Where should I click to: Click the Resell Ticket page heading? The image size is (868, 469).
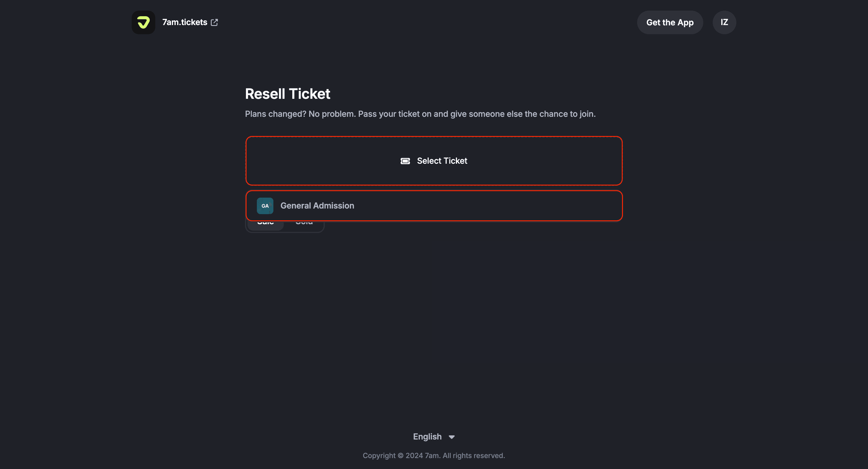[288, 94]
